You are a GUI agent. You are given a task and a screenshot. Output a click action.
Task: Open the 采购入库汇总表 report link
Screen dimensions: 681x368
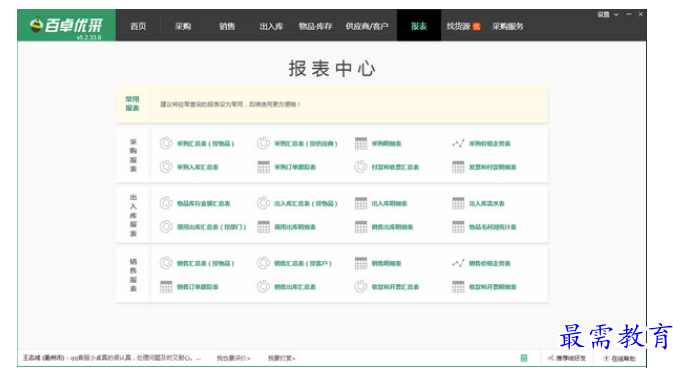point(198,167)
